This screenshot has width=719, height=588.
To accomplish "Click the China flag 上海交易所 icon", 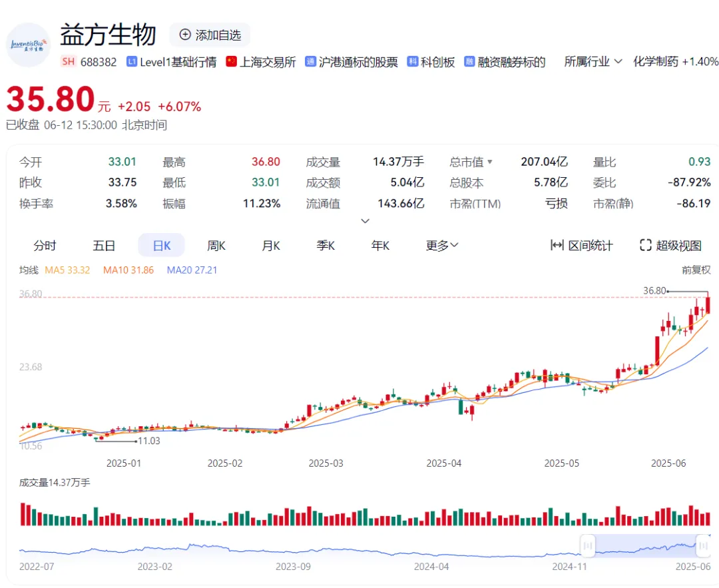I will point(232,62).
